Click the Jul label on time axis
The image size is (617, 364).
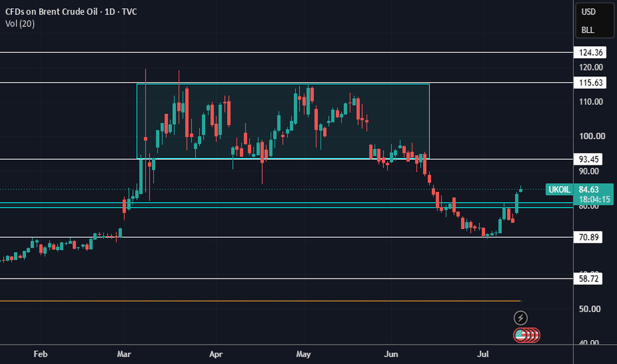click(x=483, y=354)
